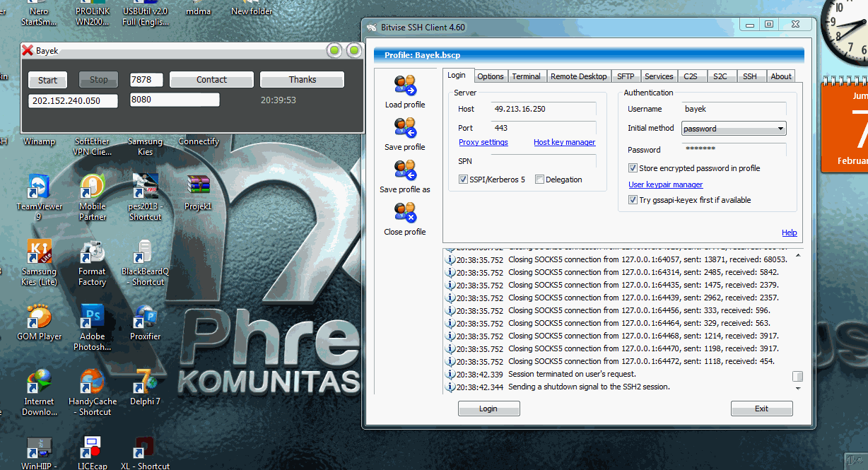The height and width of the screenshot is (470, 868).
Task: Click the orange calendar gadget
Action: 845,127
